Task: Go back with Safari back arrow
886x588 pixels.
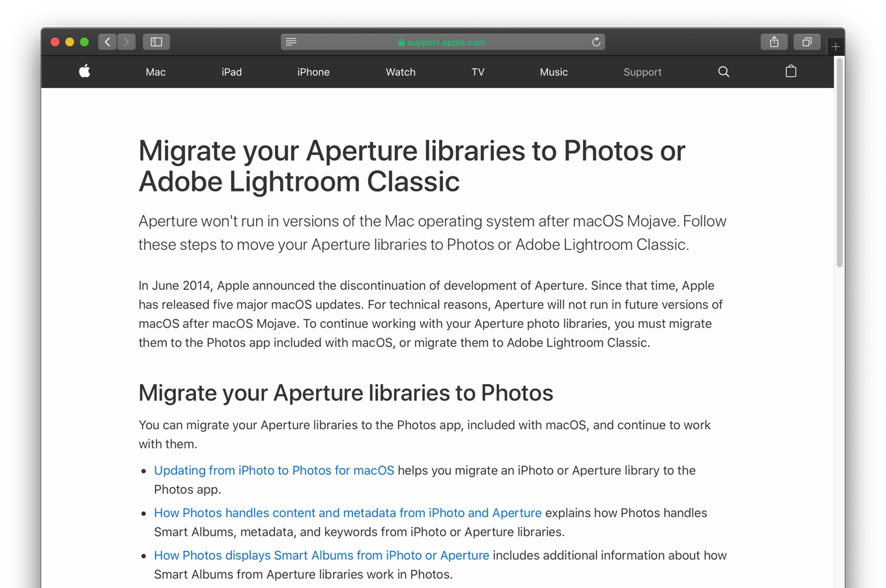Action: (x=107, y=42)
